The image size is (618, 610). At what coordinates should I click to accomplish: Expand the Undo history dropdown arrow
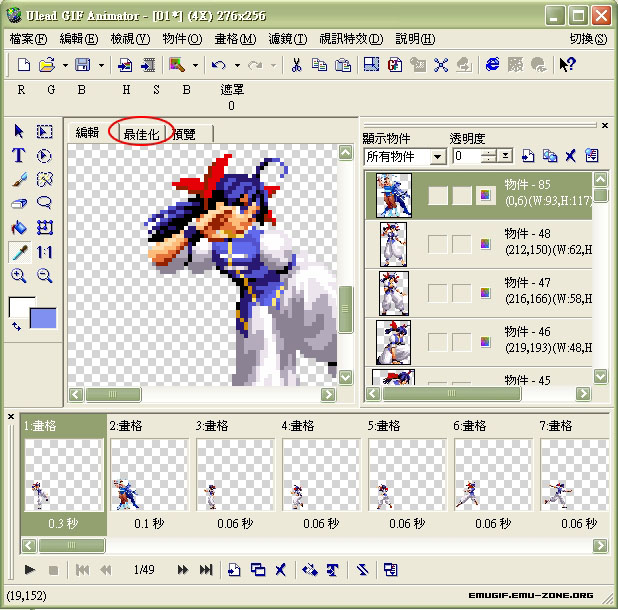[237, 65]
